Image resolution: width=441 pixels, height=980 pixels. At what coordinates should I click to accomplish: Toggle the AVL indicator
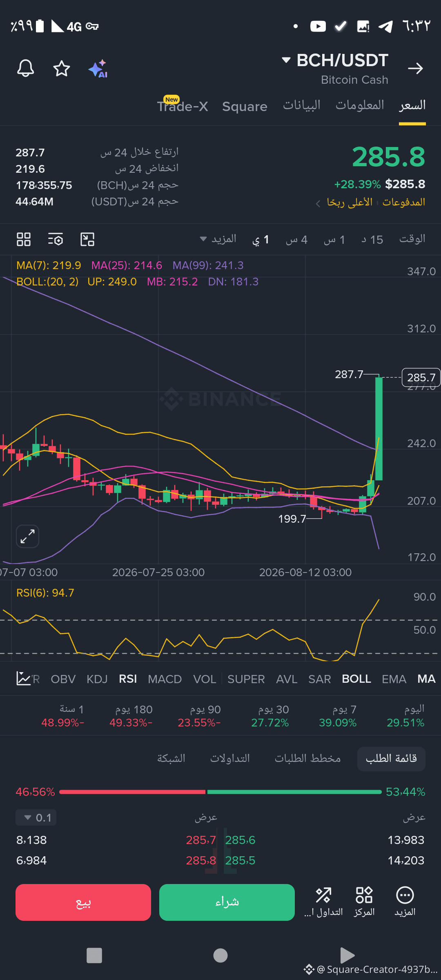click(287, 679)
